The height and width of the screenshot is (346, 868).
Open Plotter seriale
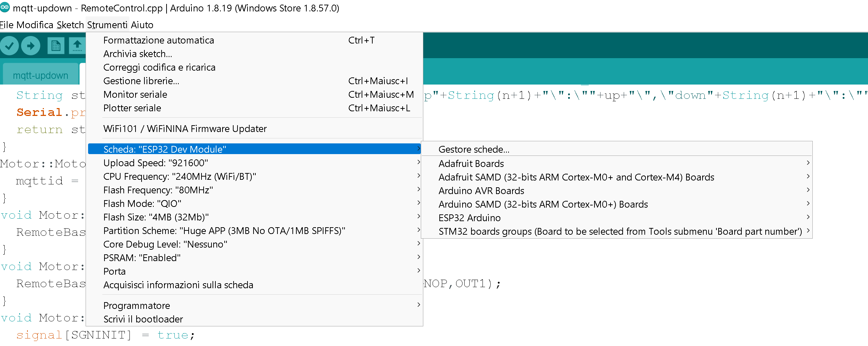[254, 108]
